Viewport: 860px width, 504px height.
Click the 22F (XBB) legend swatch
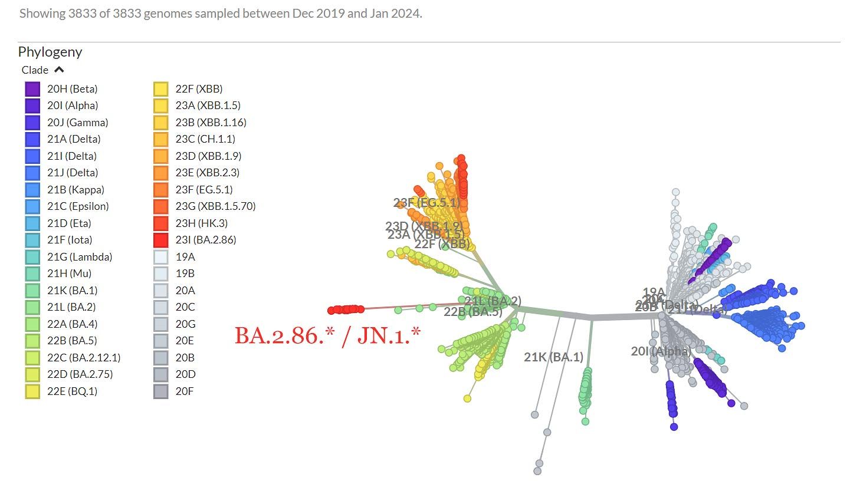(161, 89)
